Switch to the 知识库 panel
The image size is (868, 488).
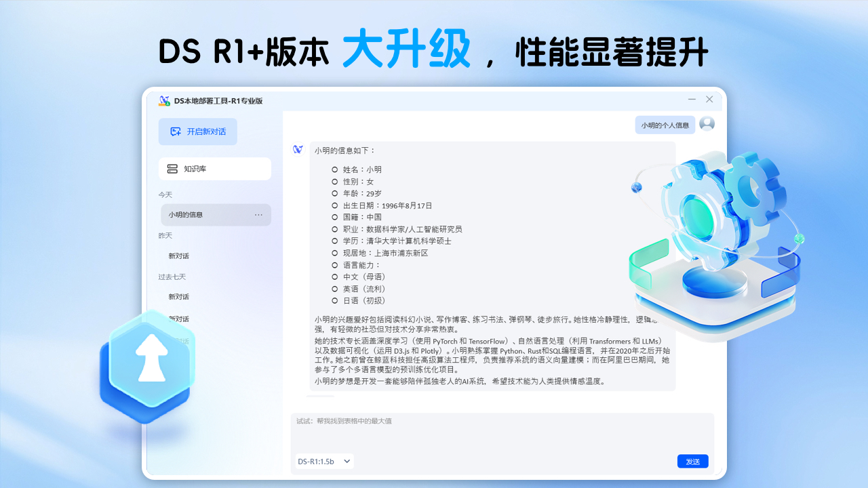pyautogui.click(x=214, y=169)
